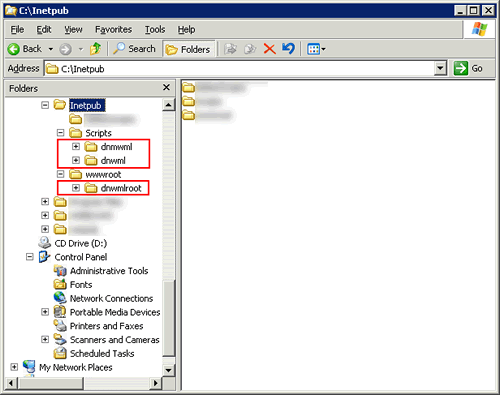Click the address bar showing C:\Inetpub
Image resolution: width=500 pixels, height=395 pixels.
tap(240, 69)
